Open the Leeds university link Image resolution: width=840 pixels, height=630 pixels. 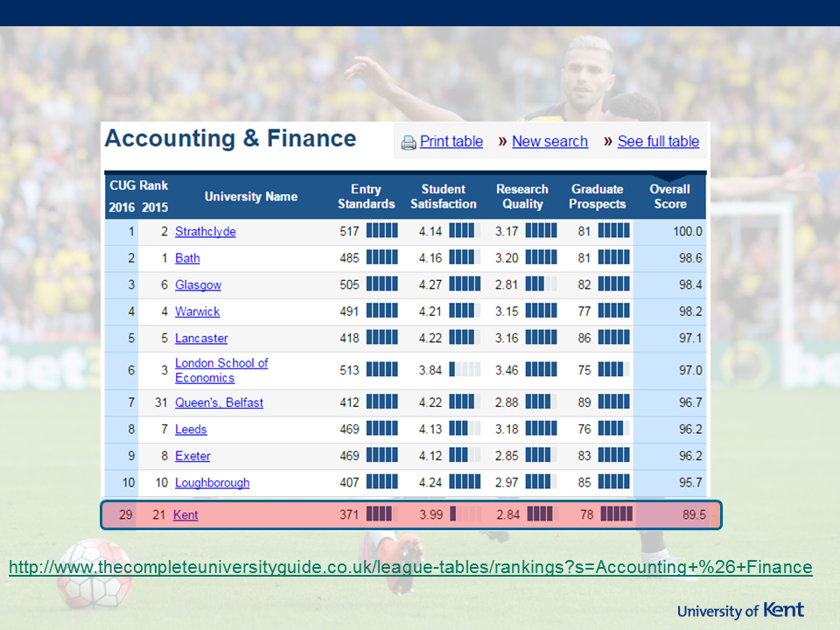coord(191,430)
